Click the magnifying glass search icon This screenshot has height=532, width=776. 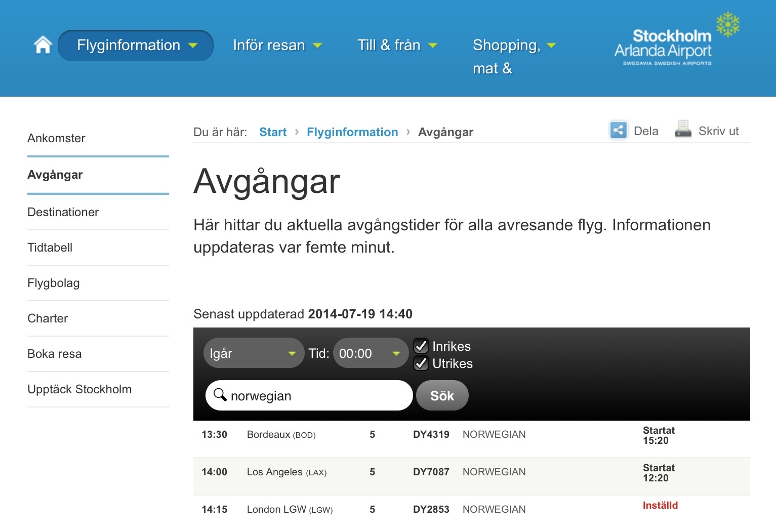click(220, 395)
